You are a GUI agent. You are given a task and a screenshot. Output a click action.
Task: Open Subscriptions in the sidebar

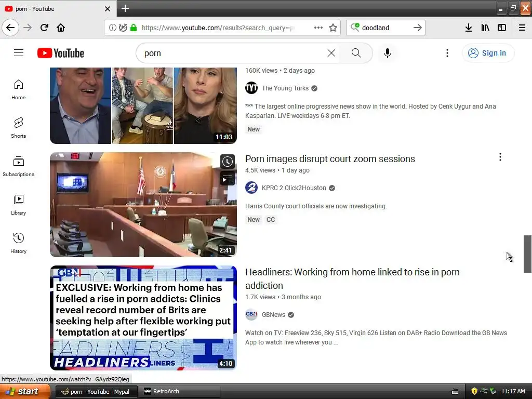[19, 166]
